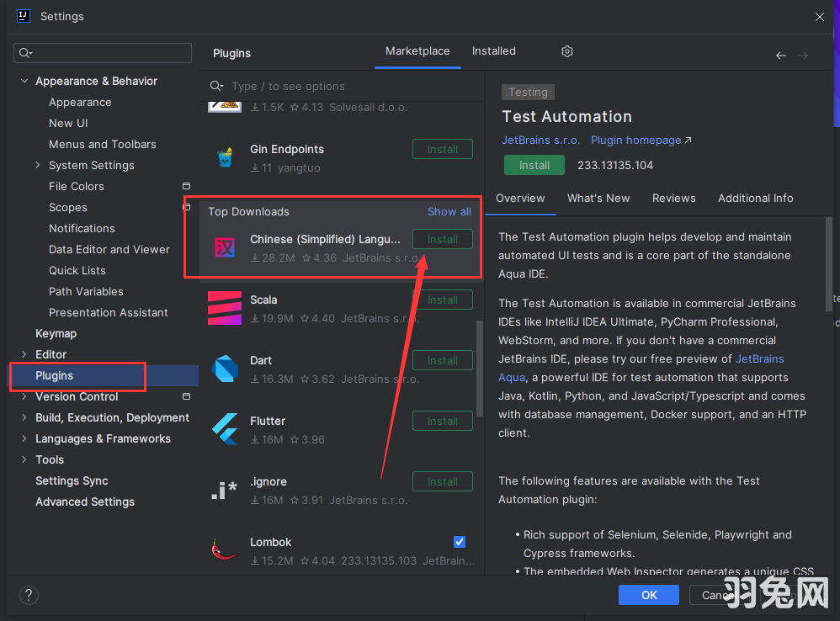Open the Plugin homepage link
The image size is (840, 621).
641,141
